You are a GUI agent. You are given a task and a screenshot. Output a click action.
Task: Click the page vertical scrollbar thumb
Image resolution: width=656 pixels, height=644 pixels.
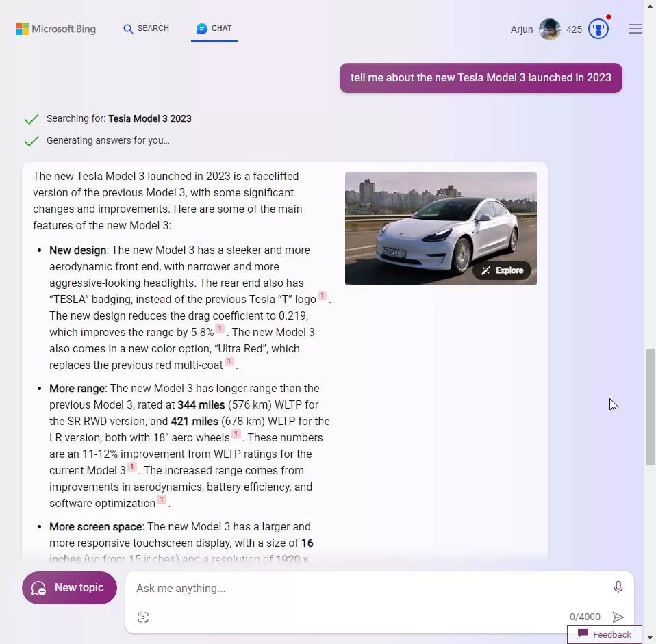[x=650, y=407]
